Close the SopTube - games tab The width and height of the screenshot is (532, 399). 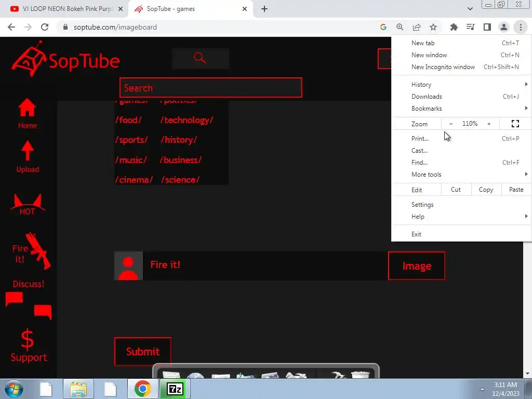[x=245, y=9]
